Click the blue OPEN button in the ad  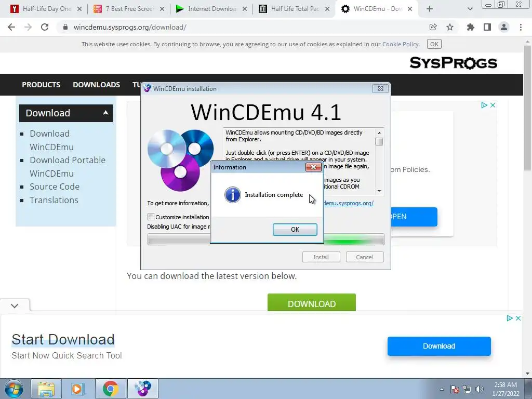click(414, 217)
